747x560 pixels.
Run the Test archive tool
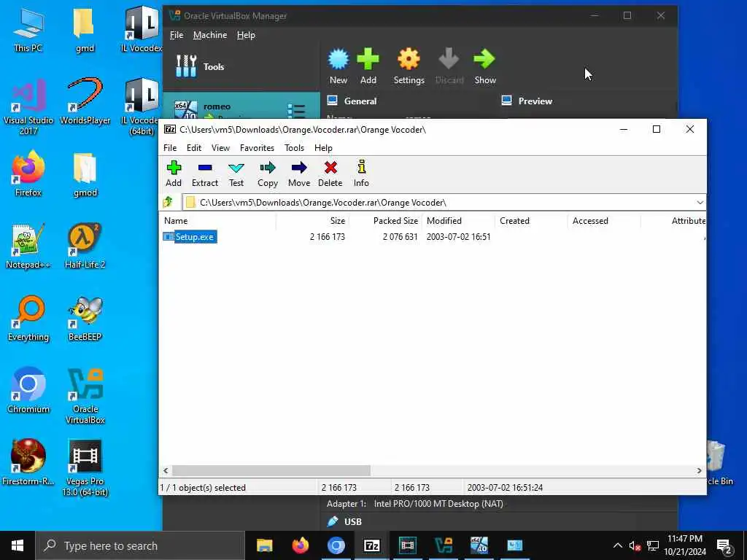tap(236, 174)
